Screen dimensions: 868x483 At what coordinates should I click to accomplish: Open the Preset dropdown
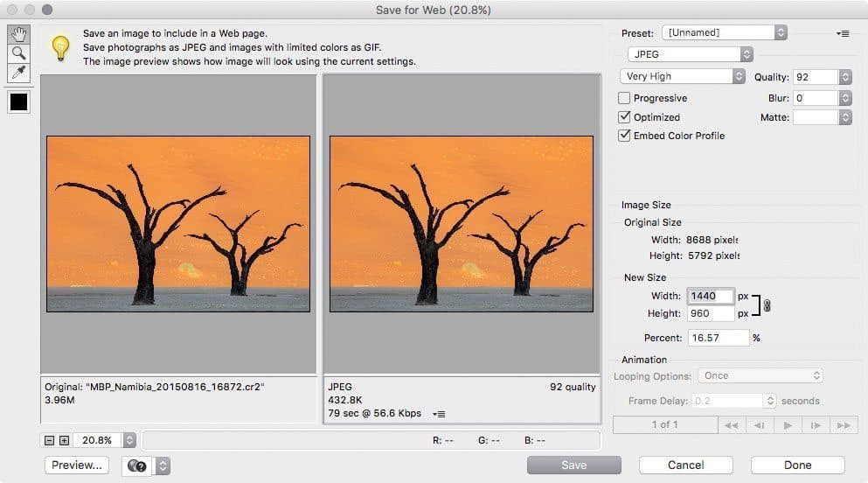click(x=724, y=32)
